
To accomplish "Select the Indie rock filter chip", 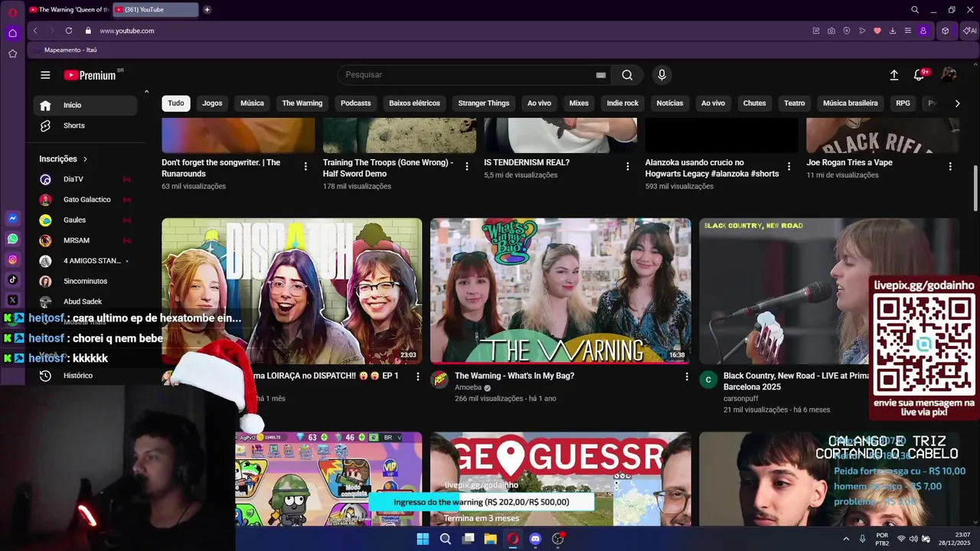I will coord(622,103).
